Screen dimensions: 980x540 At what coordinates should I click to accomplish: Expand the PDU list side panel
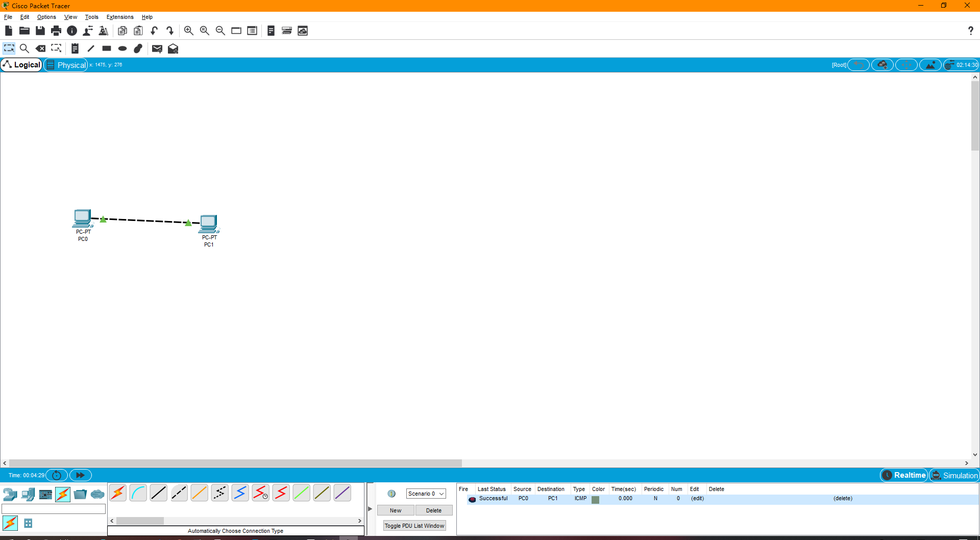[370, 508]
